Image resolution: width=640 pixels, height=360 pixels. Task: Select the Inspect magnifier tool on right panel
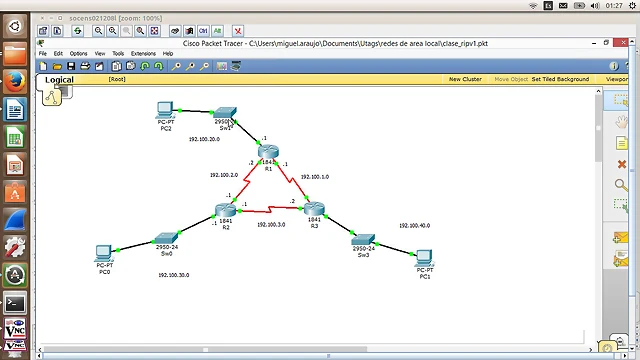[x=621, y=185]
